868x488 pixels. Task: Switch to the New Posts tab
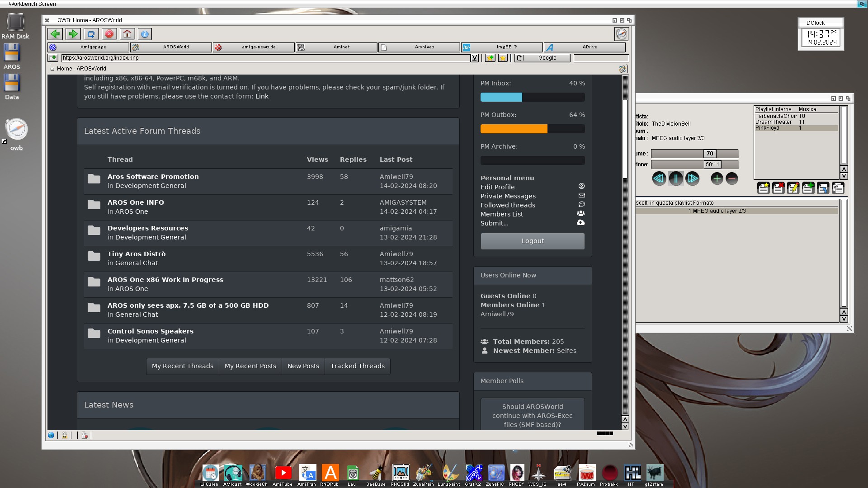[303, 366]
